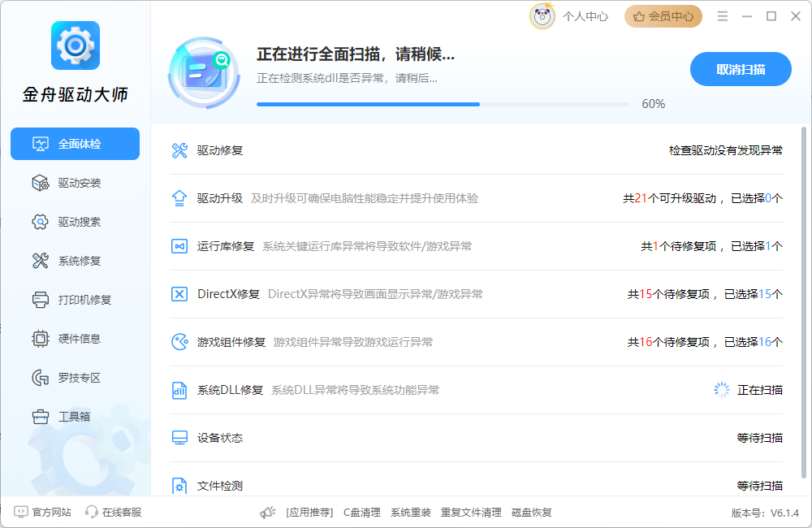Click the 硬件信息 chip icon
Viewport: 812px width, 528px height.
pyautogui.click(x=41, y=339)
